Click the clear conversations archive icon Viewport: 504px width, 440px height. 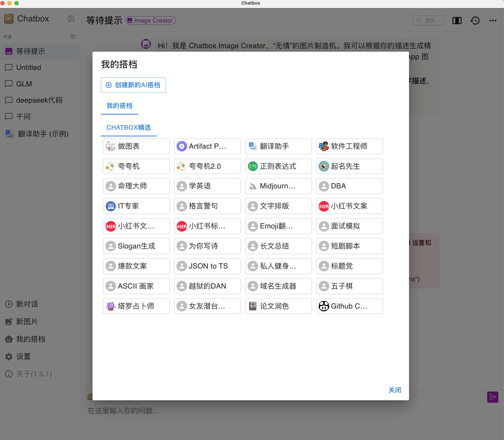[x=73, y=37]
